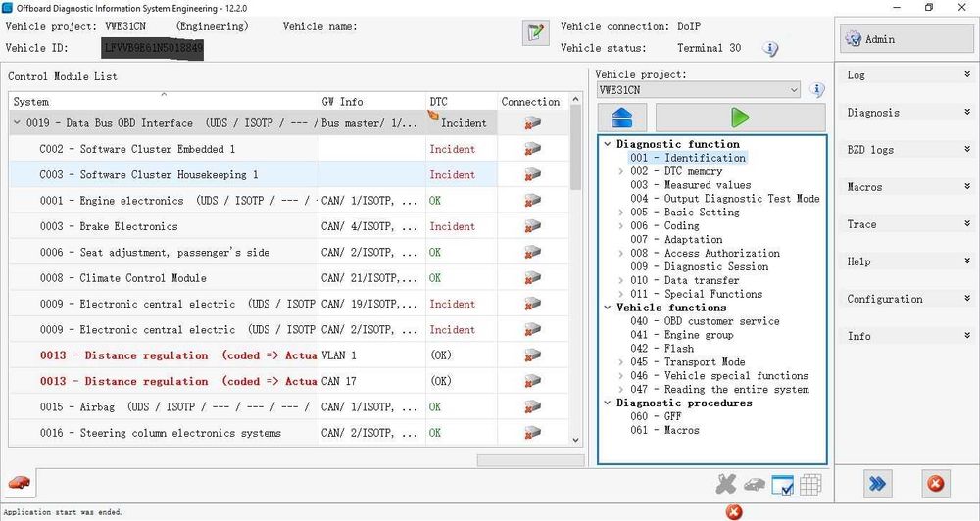Expand 002 - DTC memory node
980x521 pixels.
pos(620,171)
